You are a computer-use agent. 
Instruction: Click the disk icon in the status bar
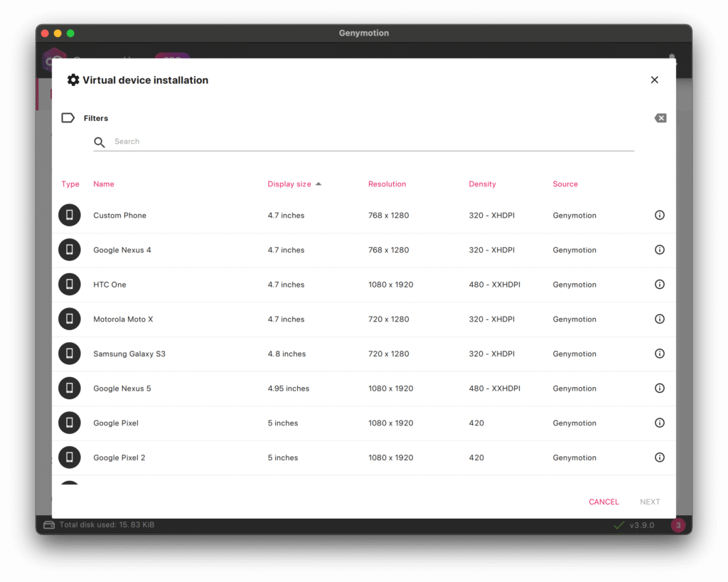[x=48, y=524]
